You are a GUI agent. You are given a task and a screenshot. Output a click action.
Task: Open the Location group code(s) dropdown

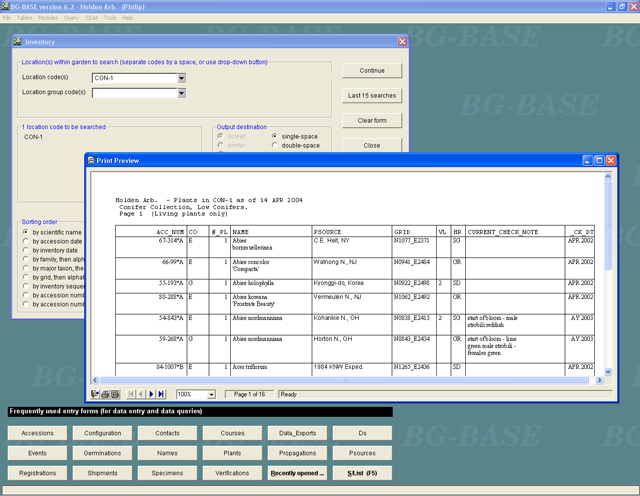(x=182, y=93)
